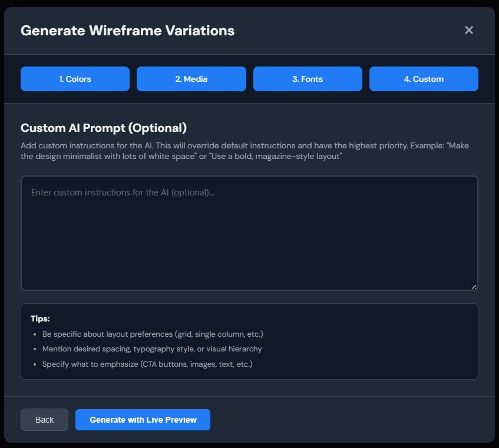Switch to the 2. Media step
The image size is (499, 448).
[191, 78]
